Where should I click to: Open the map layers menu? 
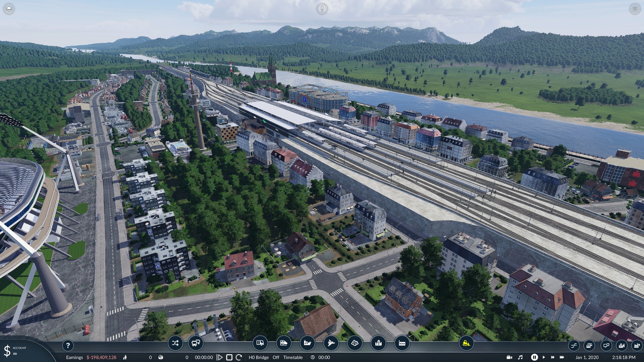[9, 9]
